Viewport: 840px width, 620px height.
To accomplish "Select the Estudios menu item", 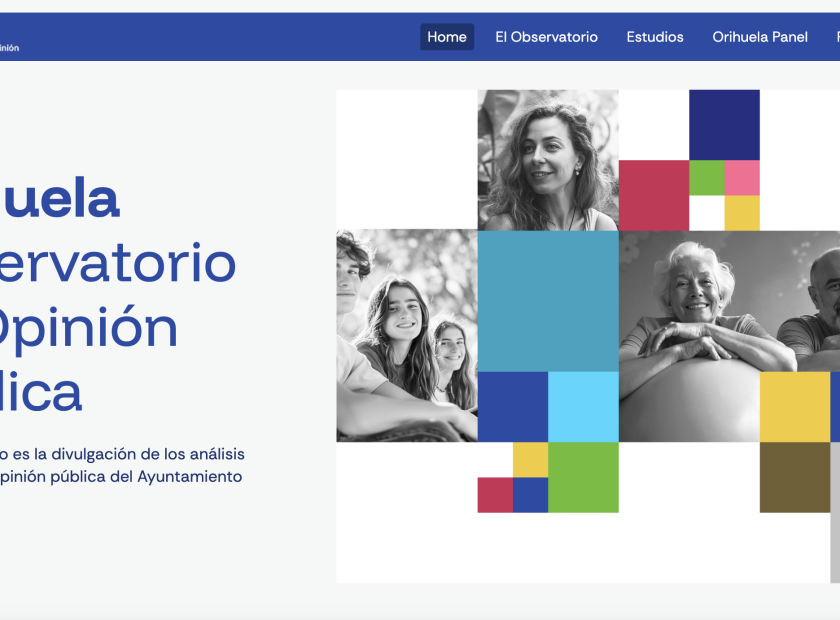I will 653,37.
